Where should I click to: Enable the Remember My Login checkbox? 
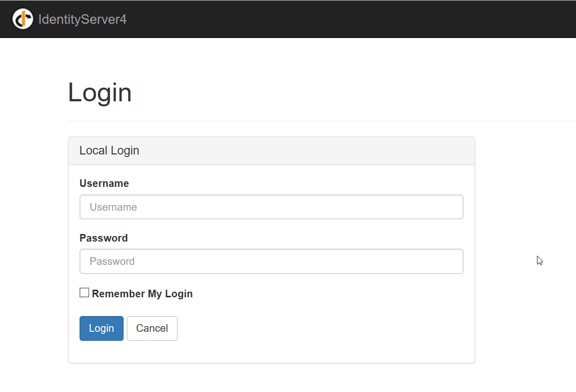85,293
